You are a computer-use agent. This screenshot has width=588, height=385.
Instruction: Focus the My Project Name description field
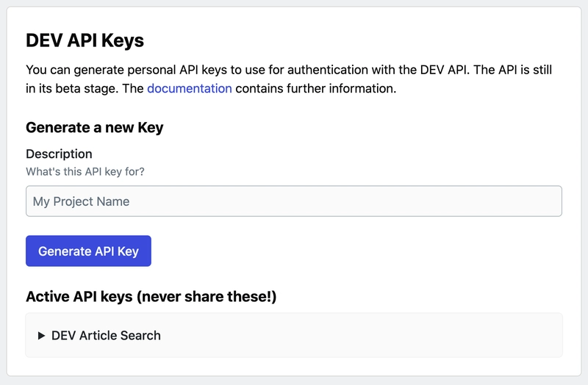(293, 201)
